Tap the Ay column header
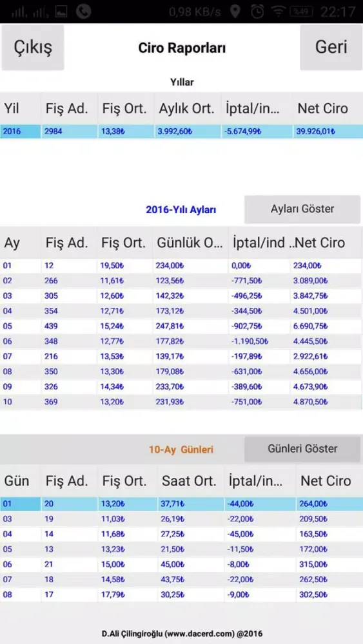 point(20,243)
